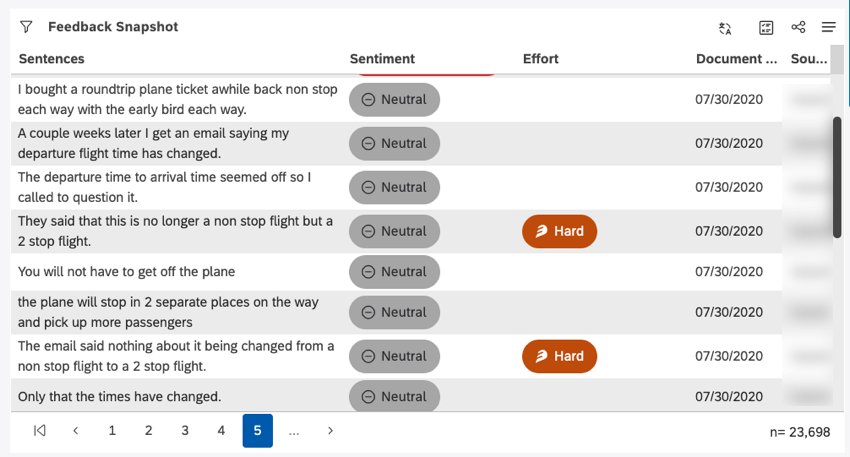The height and width of the screenshot is (457, 850).
Task: Go to page 1
Action: pos(112,431)
